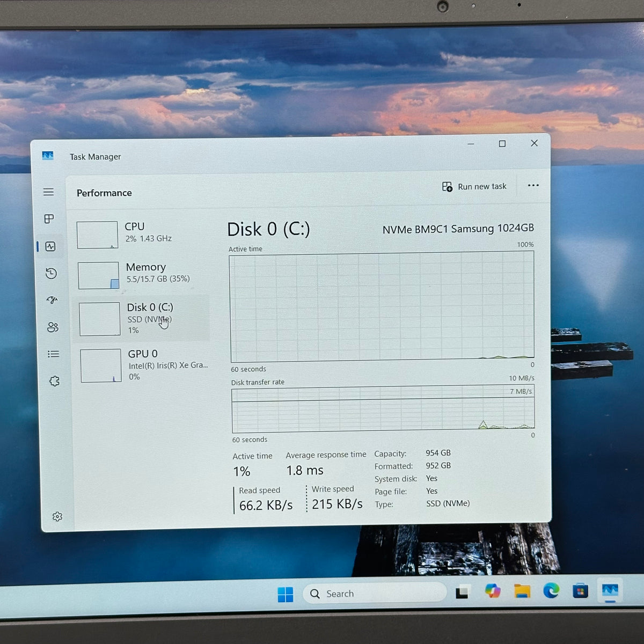This screenshot has width=644, height=644.
Task: Click Run new task button
Action: click(x=474, y=186)
